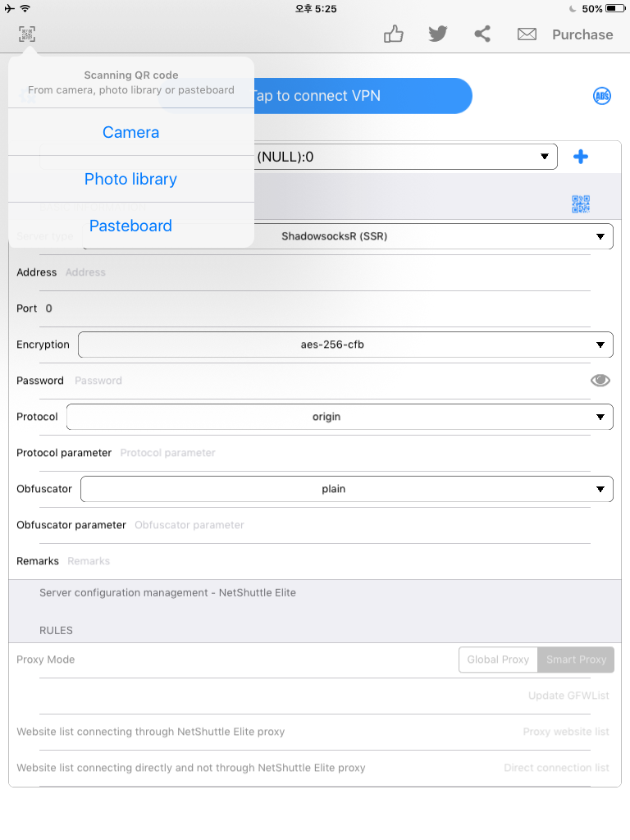Click the RULES section header

(56, 631)
